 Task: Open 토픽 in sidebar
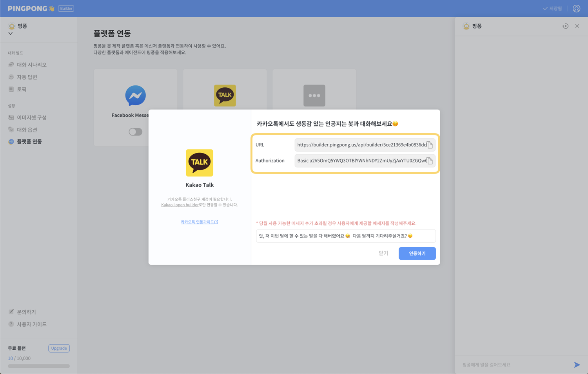(x=22, y=89)
